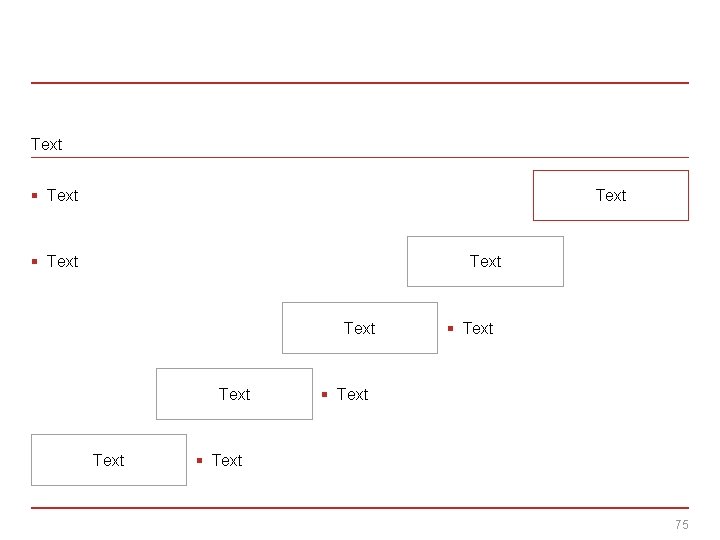This screenshot has height=540, width=720.
Task: Click the slide number 75
Action: (682, 525)
